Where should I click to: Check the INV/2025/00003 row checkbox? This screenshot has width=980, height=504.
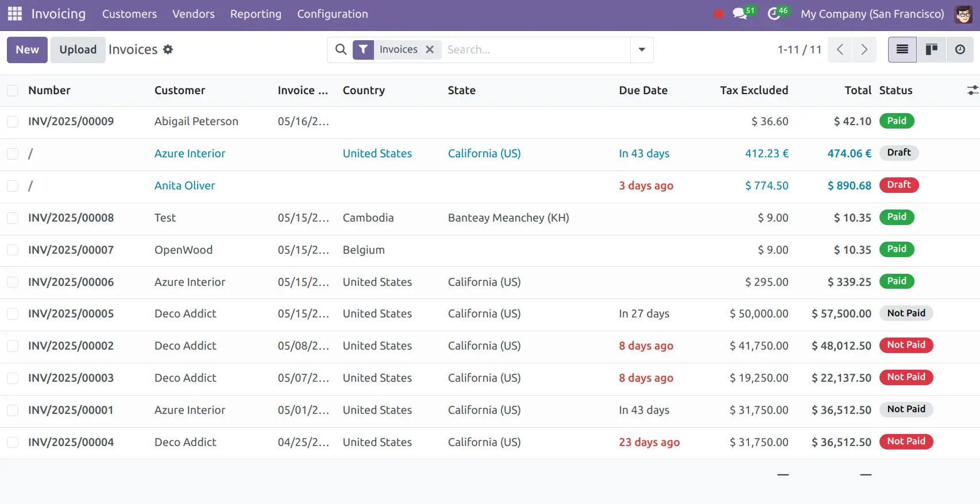point(13,378)
